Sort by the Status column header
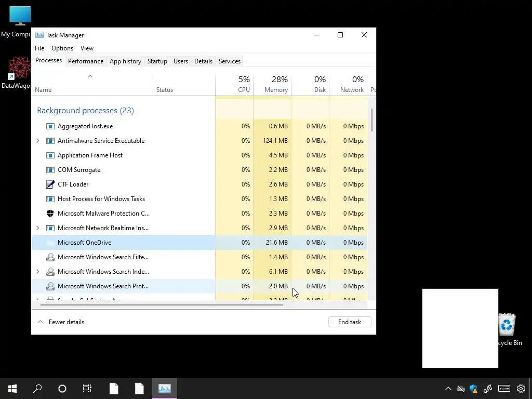This screenshot has width=532, height=399. coord(184,85)
